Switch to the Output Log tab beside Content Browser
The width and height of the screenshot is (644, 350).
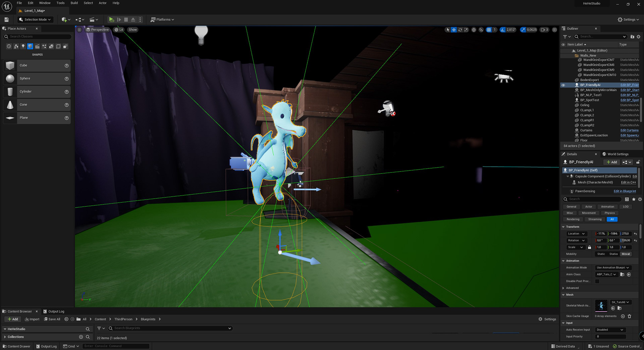pyautogui.click(x=54, y=311)
